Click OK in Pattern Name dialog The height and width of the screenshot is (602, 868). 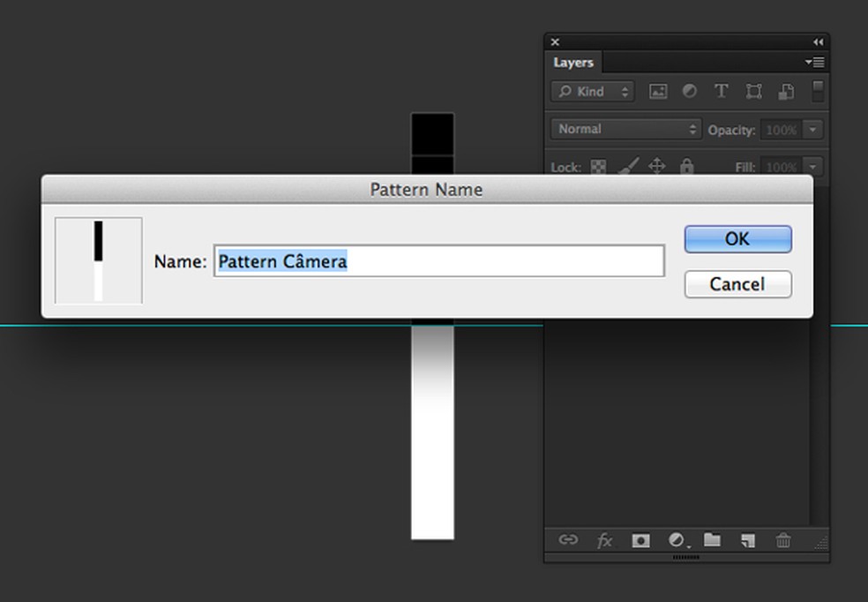pos(738,239)
